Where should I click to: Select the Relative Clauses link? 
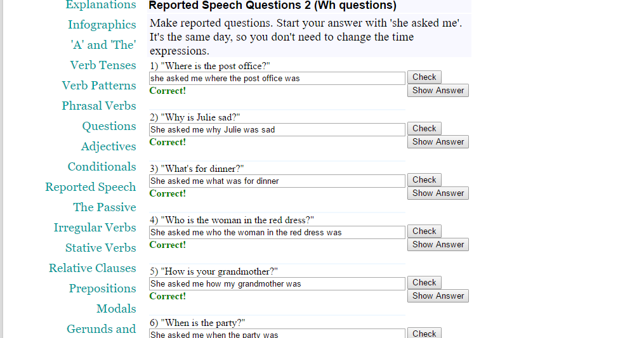[92, 268]
